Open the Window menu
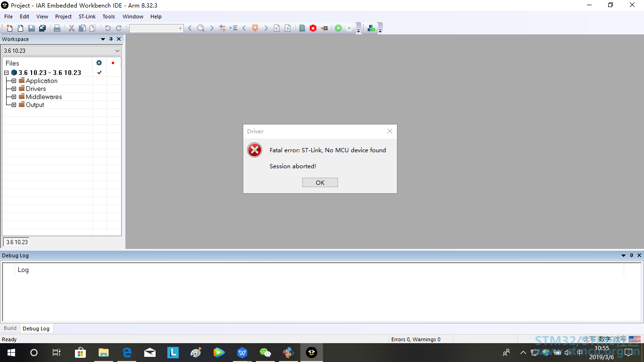The image size is (644, 362). tap(133, 16)
